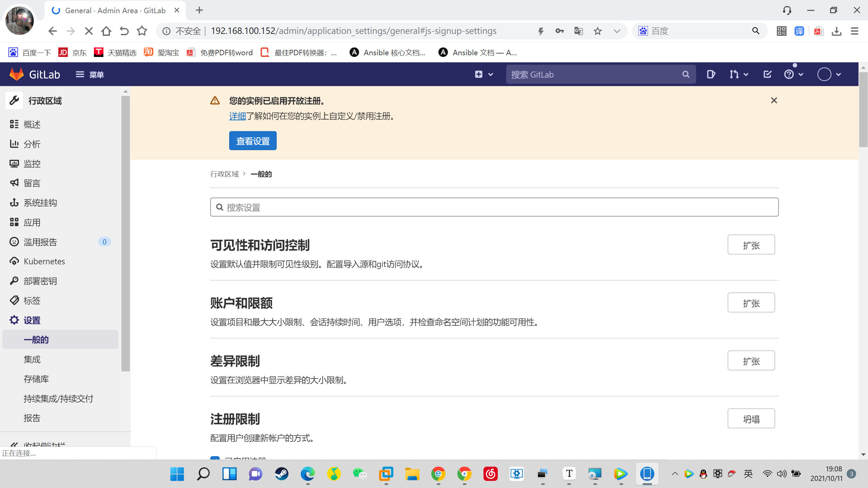This screenshot has width=868, height=488.
Task: Click the favorite star in address bar
Action: click(x=597, y=31)
